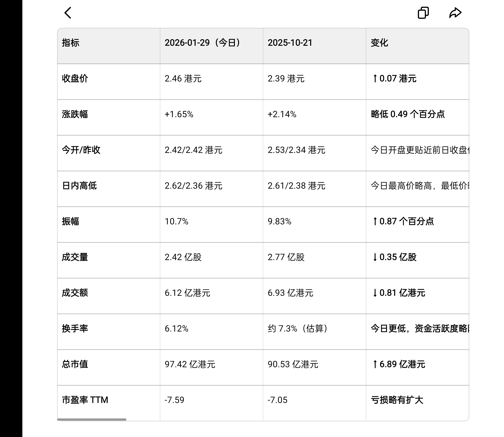504x437 pixels.
Task: Click the 亏损略有扩大 text cell
Action: (397, 400)
